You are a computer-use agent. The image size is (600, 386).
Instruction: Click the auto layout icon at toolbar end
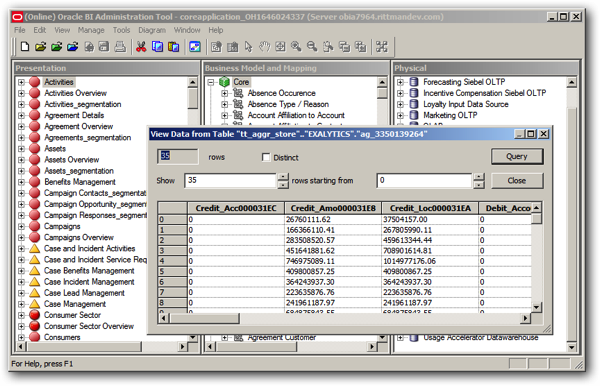click(x=382, y=47)
